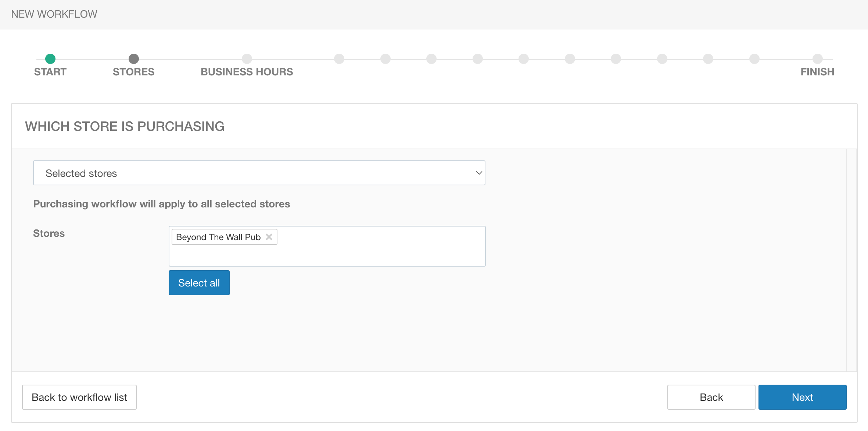The height and width of the screenshot is (431, 868).
Task: Return via Back to workflow list
Action: [x=79, y=397]
